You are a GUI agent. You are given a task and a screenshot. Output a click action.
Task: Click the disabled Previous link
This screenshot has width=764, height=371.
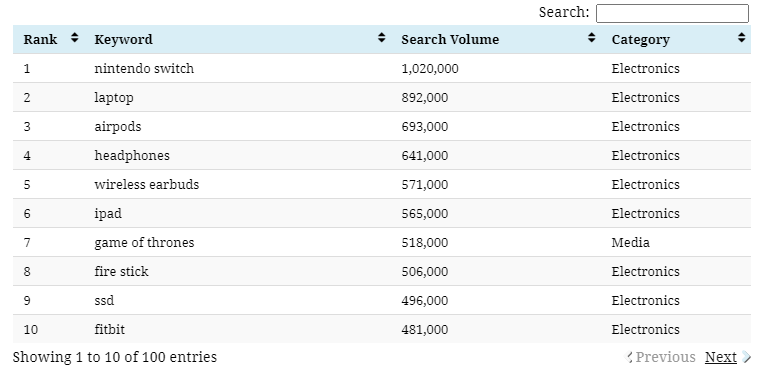666,357
